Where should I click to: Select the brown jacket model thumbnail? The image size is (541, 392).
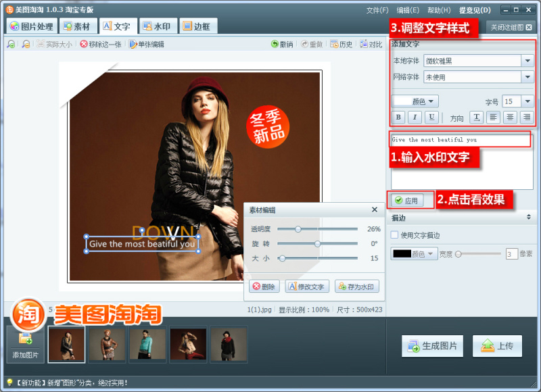coord(107,345)
